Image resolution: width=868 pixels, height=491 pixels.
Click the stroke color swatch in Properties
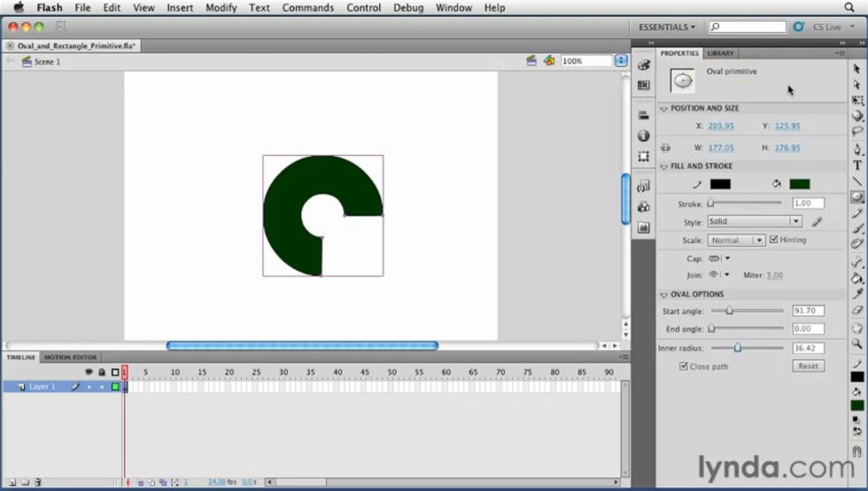(720, 184)
